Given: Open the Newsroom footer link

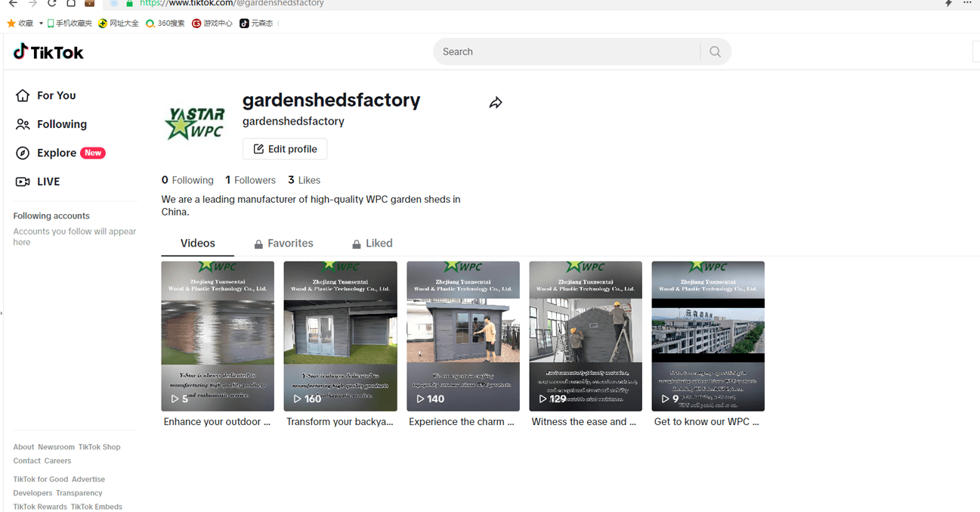Looking at the screenshot, I should click(57, 447).
